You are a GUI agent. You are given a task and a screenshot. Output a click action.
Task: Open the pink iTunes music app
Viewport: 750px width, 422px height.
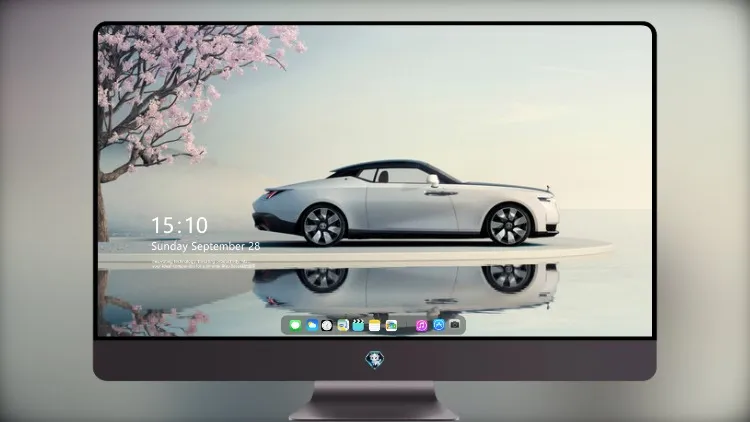(x=421, y=325)
